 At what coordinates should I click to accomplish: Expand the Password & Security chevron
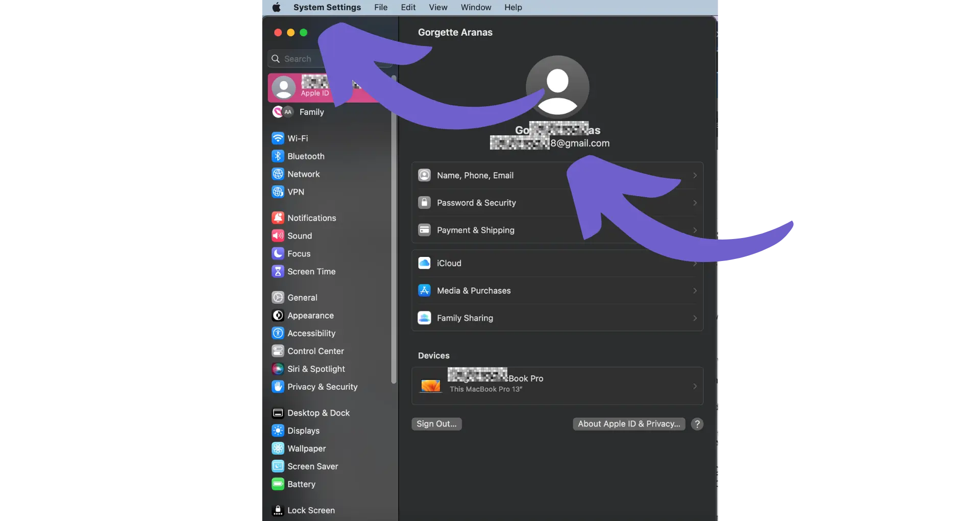(695, 203)
